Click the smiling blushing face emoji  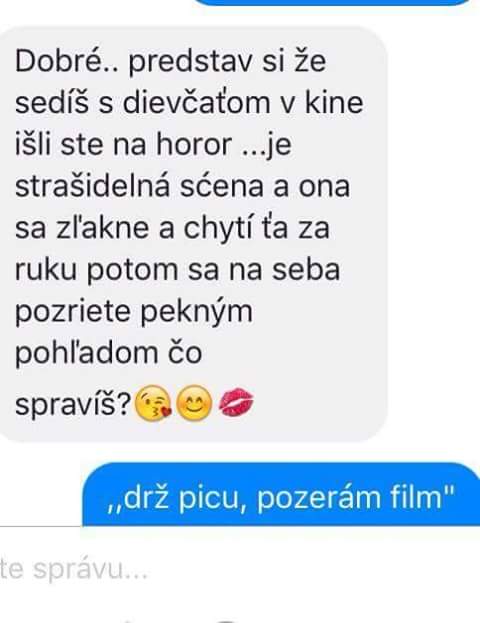(x=194, y=402)
